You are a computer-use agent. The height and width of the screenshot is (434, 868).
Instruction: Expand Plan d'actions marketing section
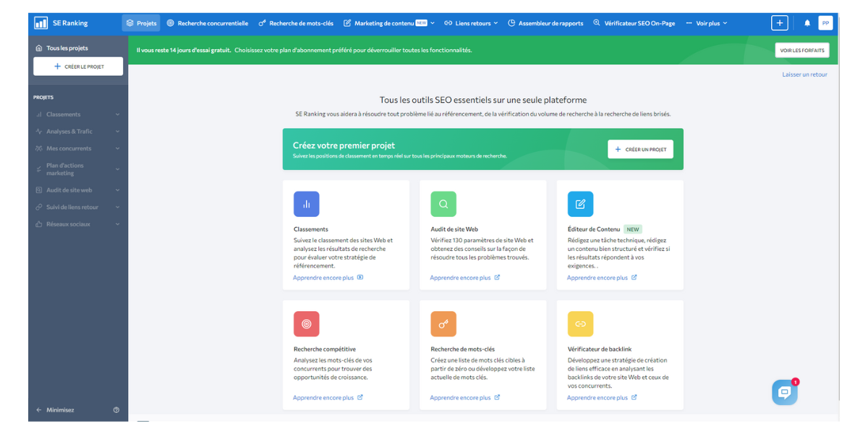coord(78,169)
